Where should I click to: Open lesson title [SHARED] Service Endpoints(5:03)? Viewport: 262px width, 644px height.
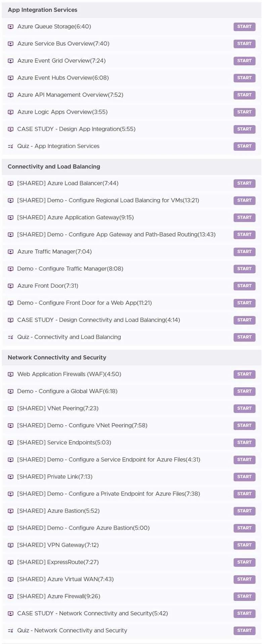[x=64, y=443]
